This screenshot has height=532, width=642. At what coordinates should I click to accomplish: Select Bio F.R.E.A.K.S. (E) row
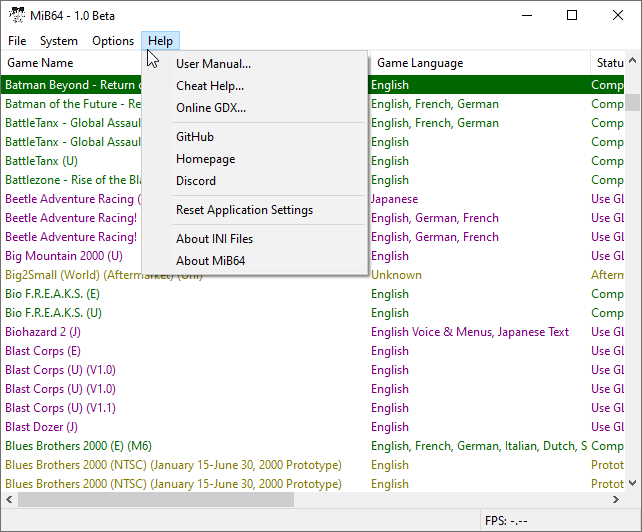(x=52, y=294)
